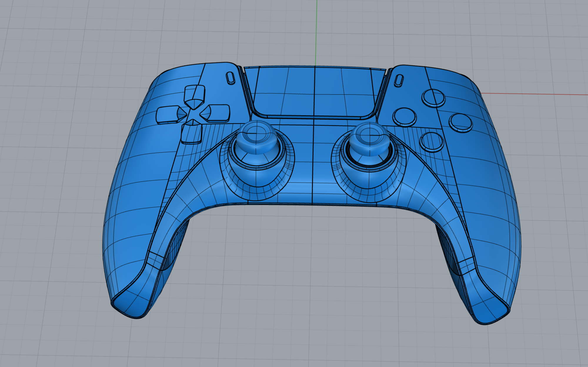Select the topmost round face button
The width and height of the screenshot is (588, 367).
pos(433,98)
